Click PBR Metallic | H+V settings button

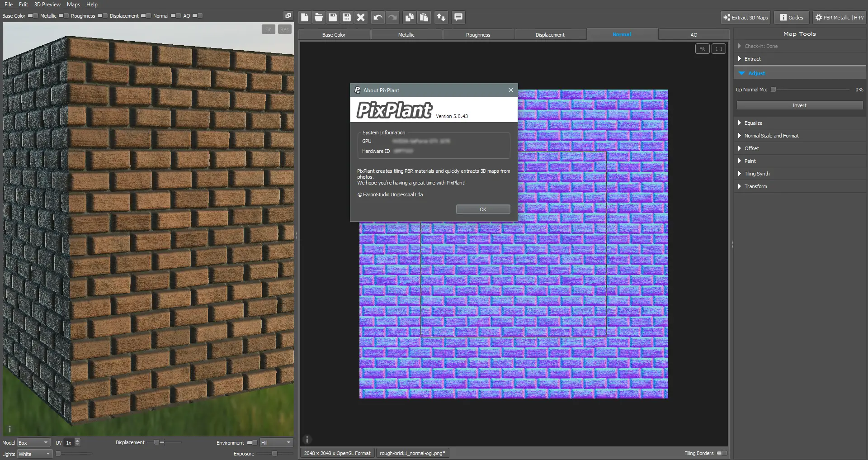[839, 18]
